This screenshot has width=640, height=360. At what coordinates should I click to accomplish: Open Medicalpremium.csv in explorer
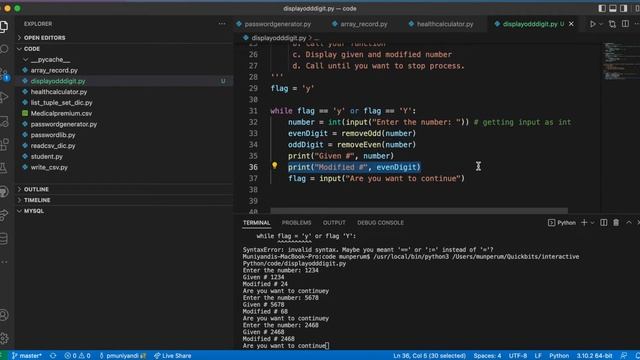coord(61,113)
